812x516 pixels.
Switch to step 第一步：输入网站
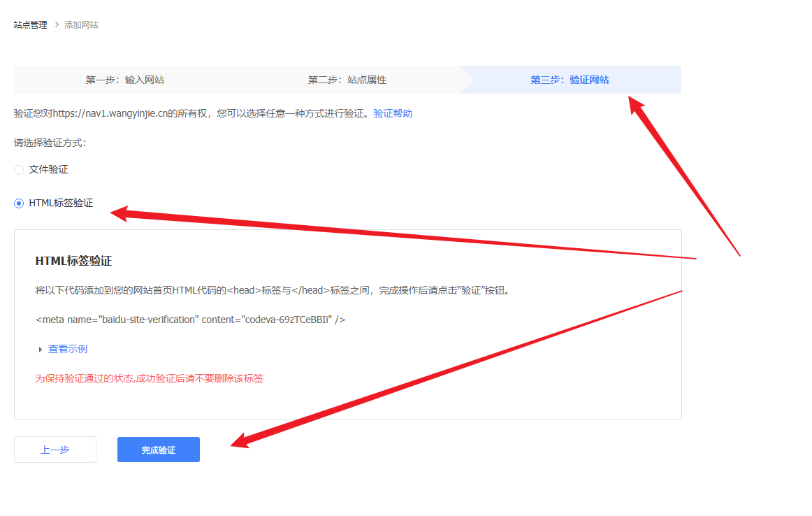pos(125,80)
